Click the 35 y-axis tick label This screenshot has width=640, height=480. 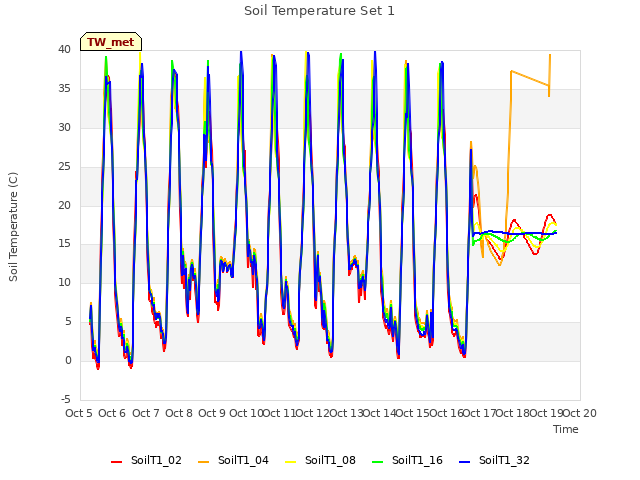click(64, 89)
